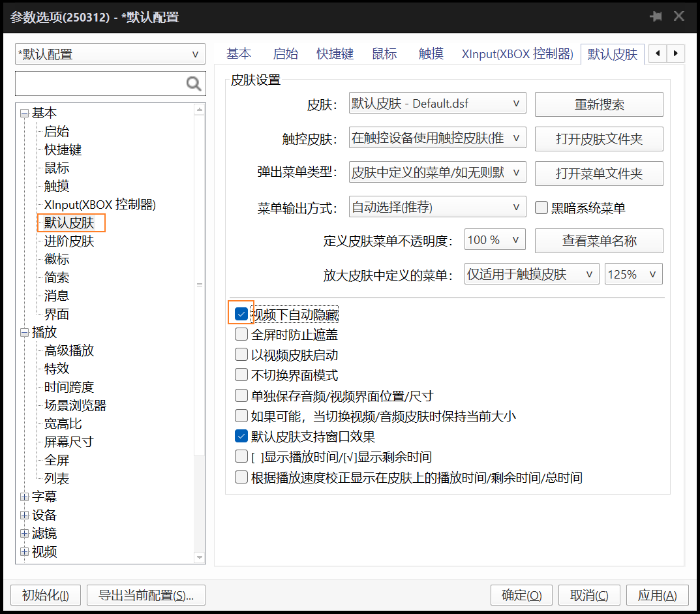Uncheck 默认皮肤支持窗口效果
Image resolution: width=700 pixels, height=614 pixels.
tap(241, 437)
